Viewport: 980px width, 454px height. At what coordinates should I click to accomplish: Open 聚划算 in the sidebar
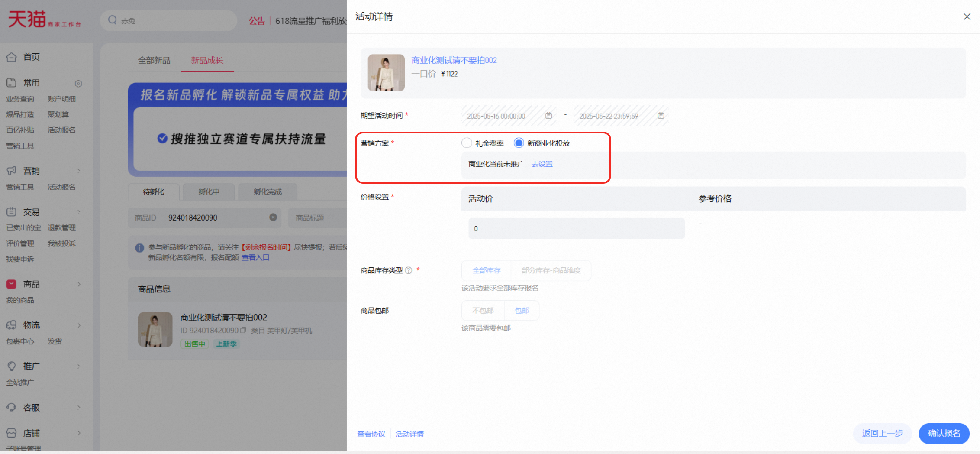(x=58, y=114)
